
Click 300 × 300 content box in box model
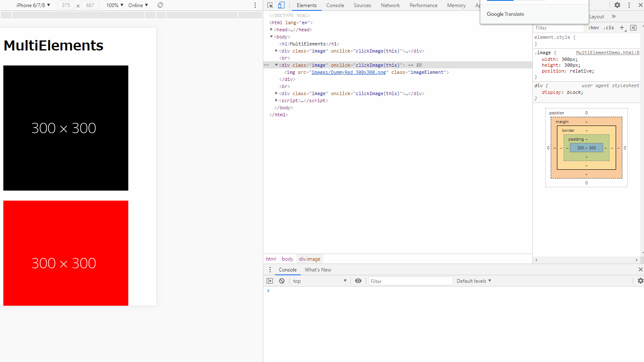pos(586,148)
